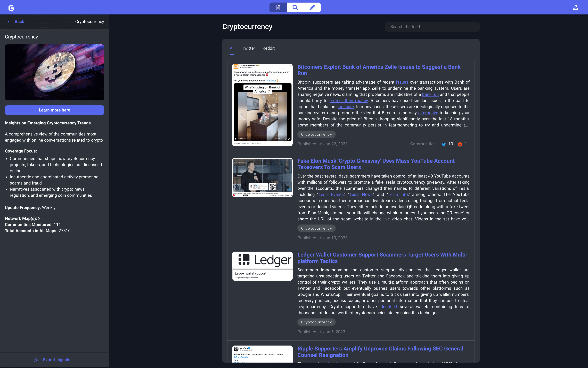This screenshot has width=588, height=368.
Task: Click 'Total Accounts in All Maps: 27310' text
Action: pyautogui.click(x=38, y=231)
